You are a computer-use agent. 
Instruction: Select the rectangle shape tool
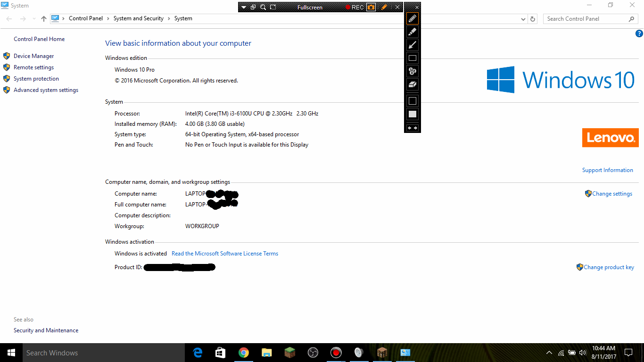coord(413,58)
